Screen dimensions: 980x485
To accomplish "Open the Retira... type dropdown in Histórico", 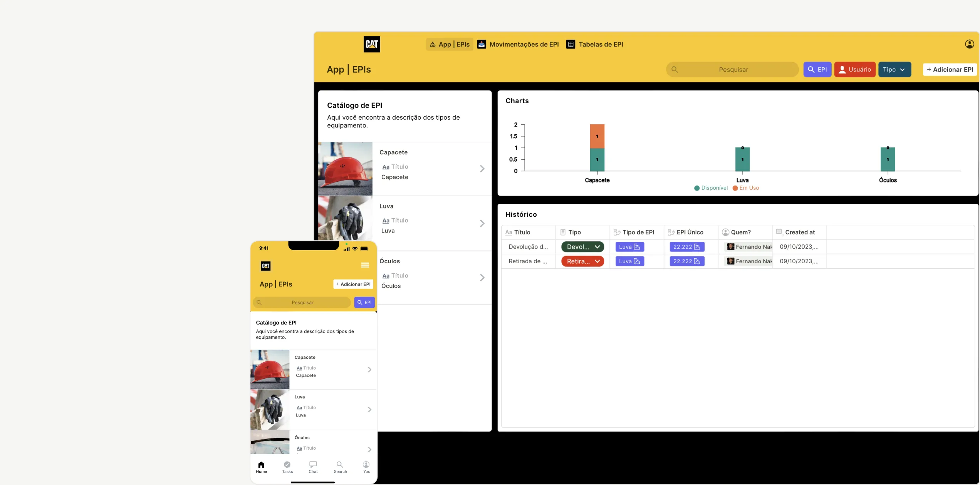I will [x=582, y=261].
